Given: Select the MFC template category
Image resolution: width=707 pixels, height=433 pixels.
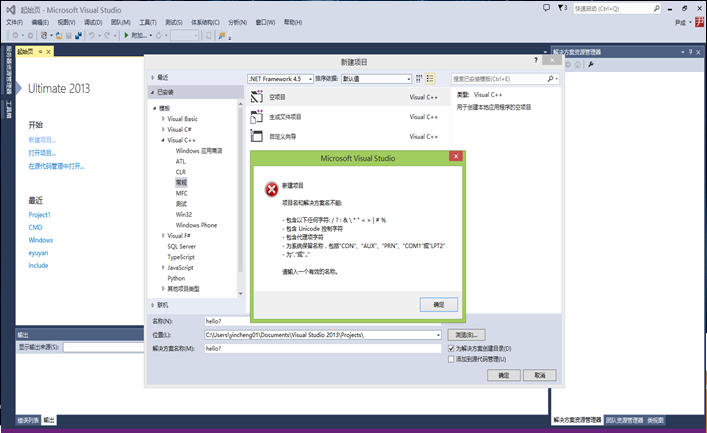Looking at the screenshot, I should pos(181,193).
